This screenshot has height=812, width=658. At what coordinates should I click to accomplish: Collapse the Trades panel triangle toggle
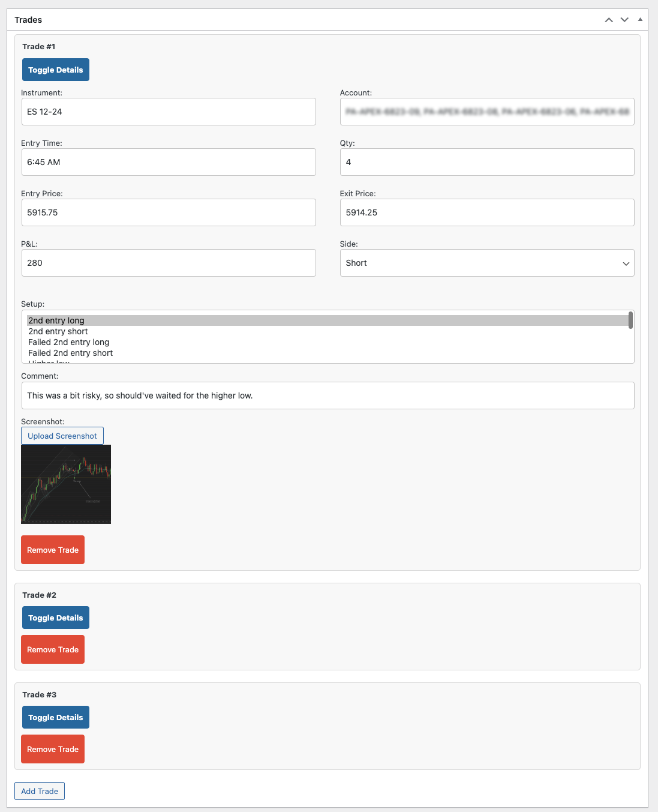(x=640, y=20)
